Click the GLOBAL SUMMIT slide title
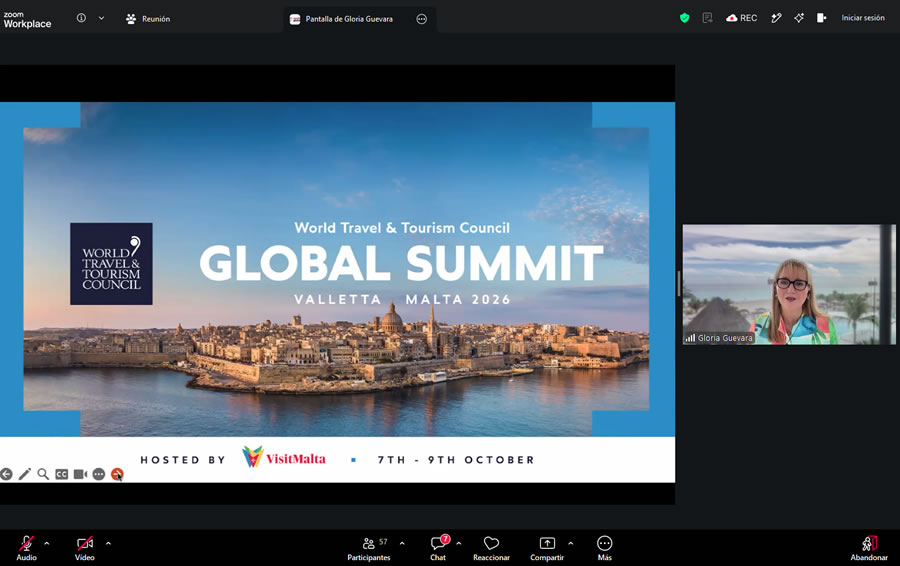The image size is (900, 566). 401,263
